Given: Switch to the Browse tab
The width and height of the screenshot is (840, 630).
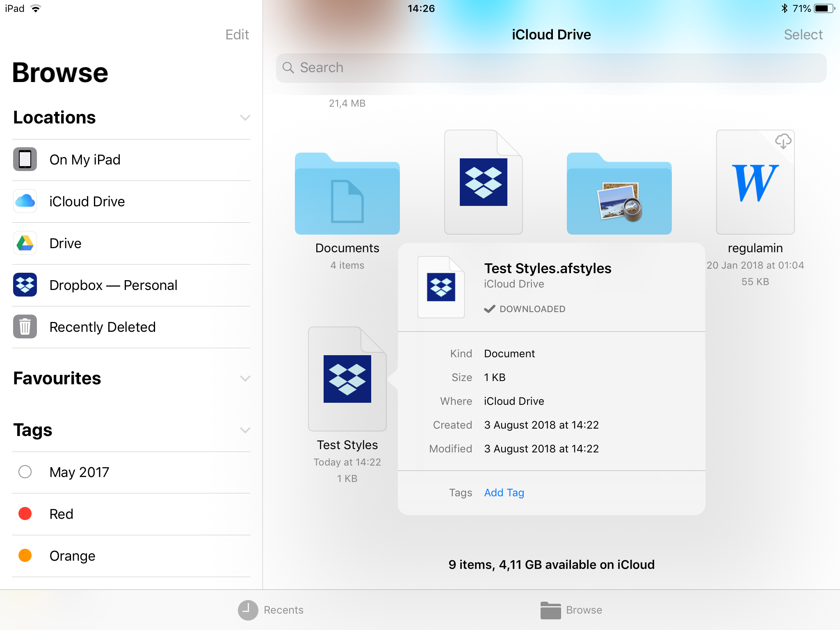Looking at the screenshot, I should pyautogui.click(x=571, y=610).
